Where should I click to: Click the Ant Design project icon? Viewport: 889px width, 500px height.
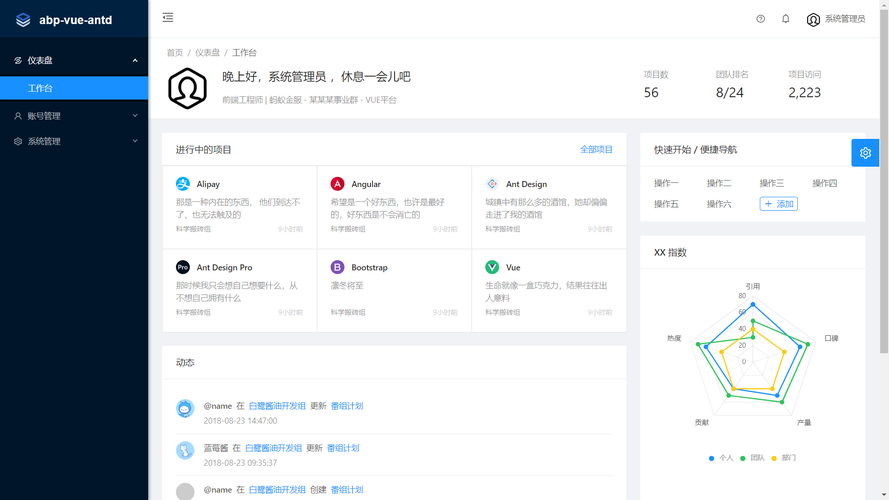(492, 184)
